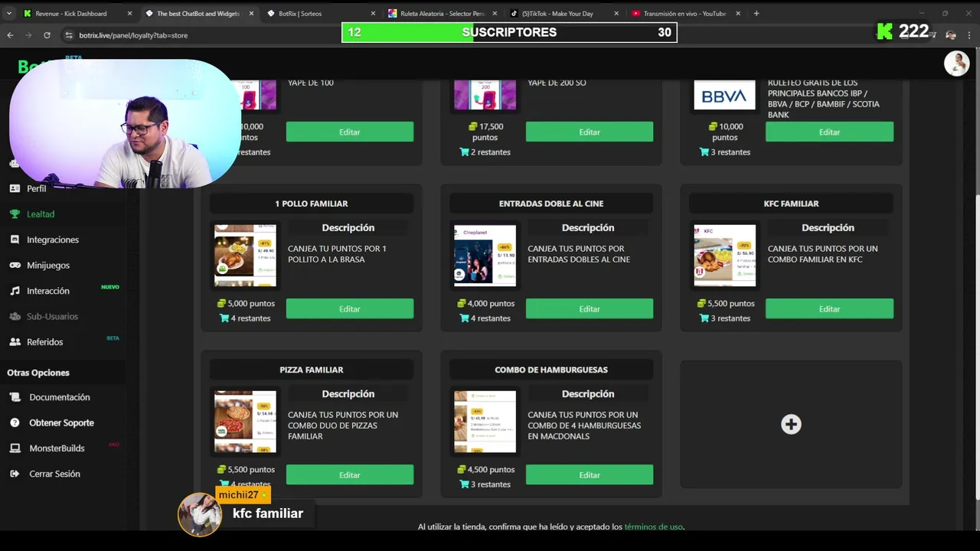Edit the Combo de Hamburguesas reward
The height and width of the screenshot is (551, 980).
[590, 474]
